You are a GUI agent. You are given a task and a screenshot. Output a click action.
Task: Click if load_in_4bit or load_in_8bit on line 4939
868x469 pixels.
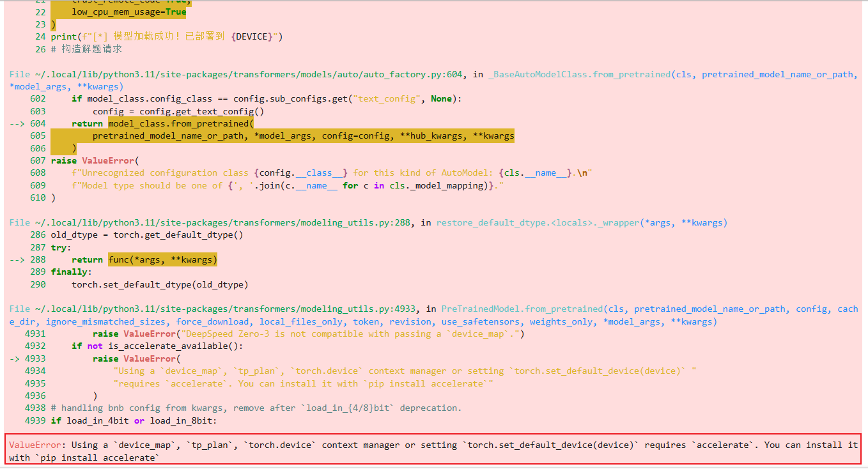tap(134, 420)
